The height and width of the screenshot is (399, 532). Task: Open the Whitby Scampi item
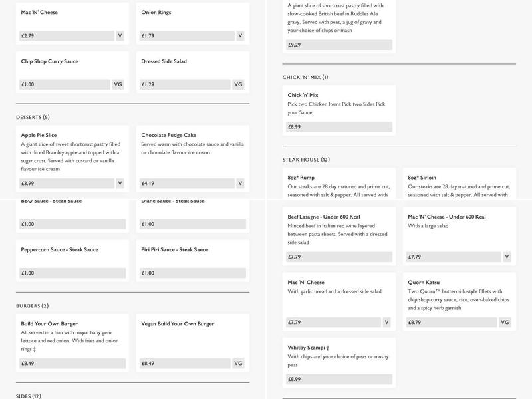click(x=309, y=348)
